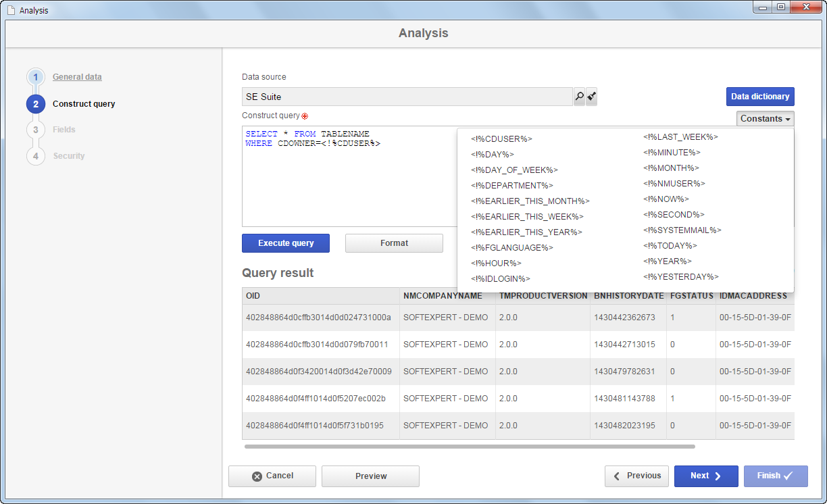827x504 pixels.
Task: Click the IDMACADDRESS column header
Action: click(755, 296)
